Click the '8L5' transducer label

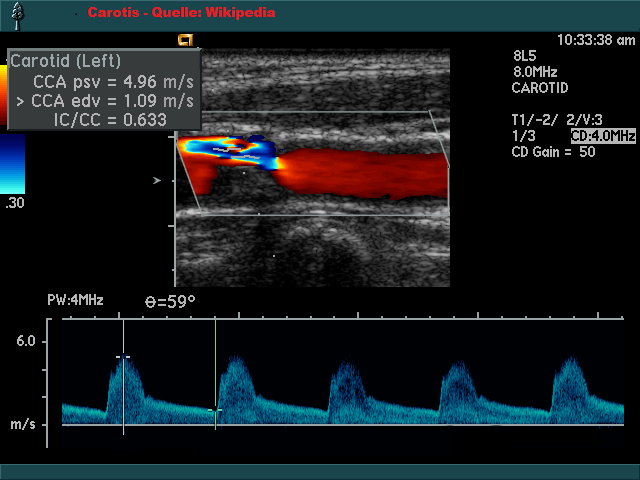coord(524,56)
